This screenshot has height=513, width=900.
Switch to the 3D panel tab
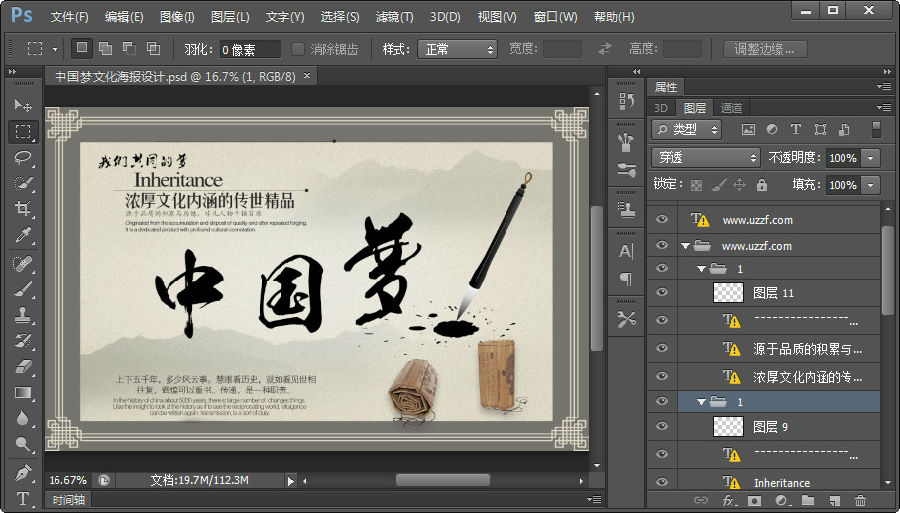(x=661, y=107)
